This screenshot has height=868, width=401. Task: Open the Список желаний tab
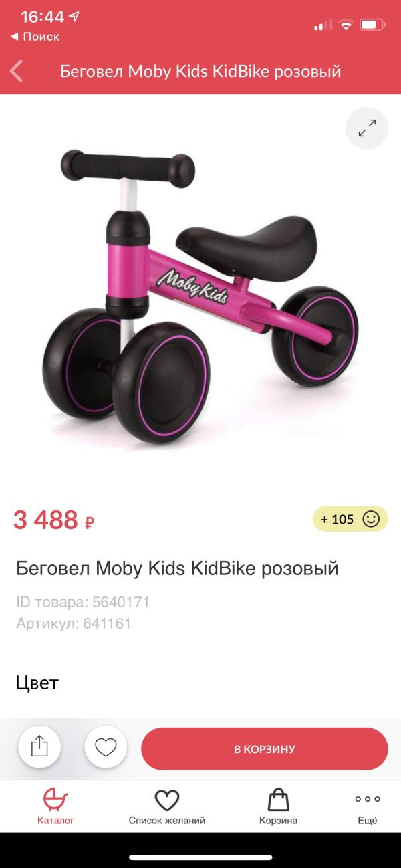pyautogui.click(x=167, y=806)
